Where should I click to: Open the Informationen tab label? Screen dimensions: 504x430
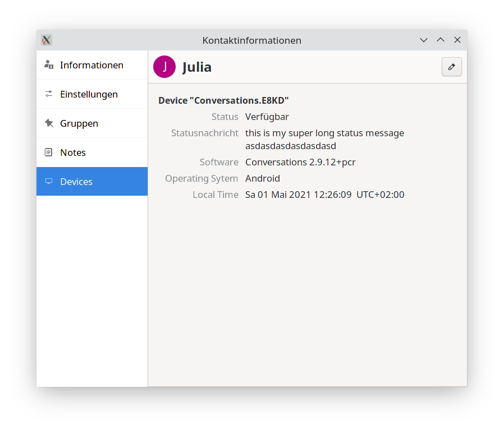tap(91, 65)
